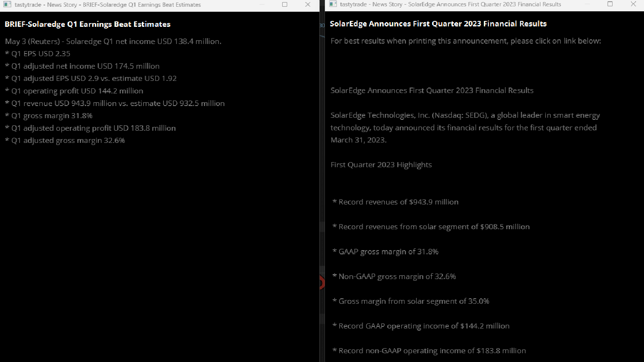Screen dimensions: 644x362
Task: Click 'Q1 adjusted EPS USD 2.9 vs. estimate' line
Action: click(x=91, y=78)
